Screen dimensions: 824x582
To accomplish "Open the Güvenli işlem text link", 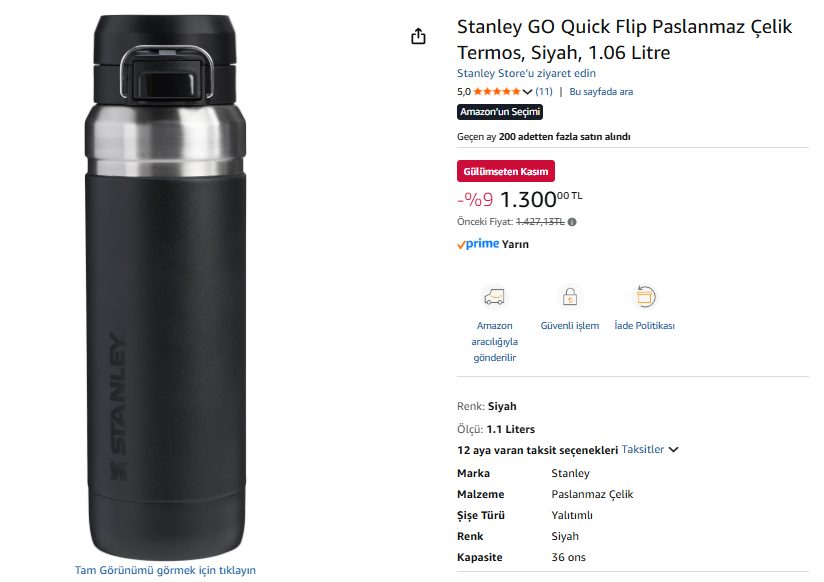I will click(x=569, y=326).
